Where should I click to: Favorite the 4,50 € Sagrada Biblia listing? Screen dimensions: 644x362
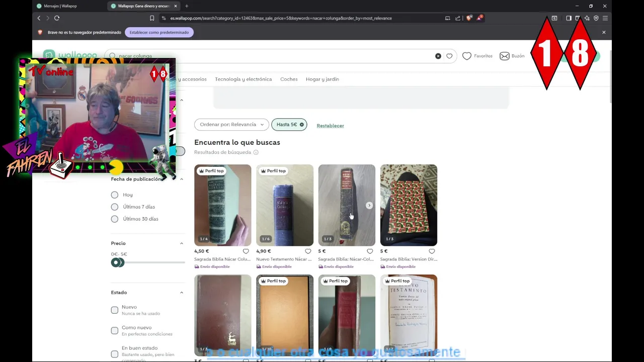click(x=246, y=251)
